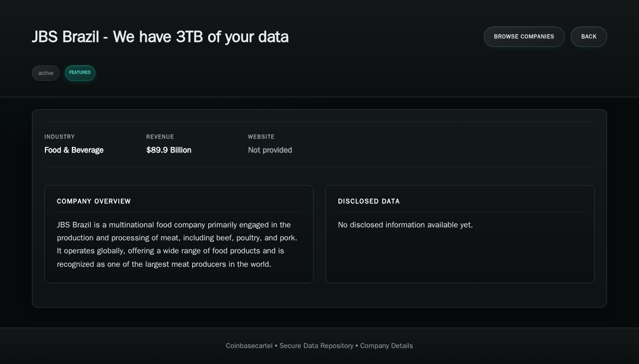This screenshot has height=364, width=639.
Task: Click empty space inside the Disclosed Data card
Action: [x=459, y=259]
